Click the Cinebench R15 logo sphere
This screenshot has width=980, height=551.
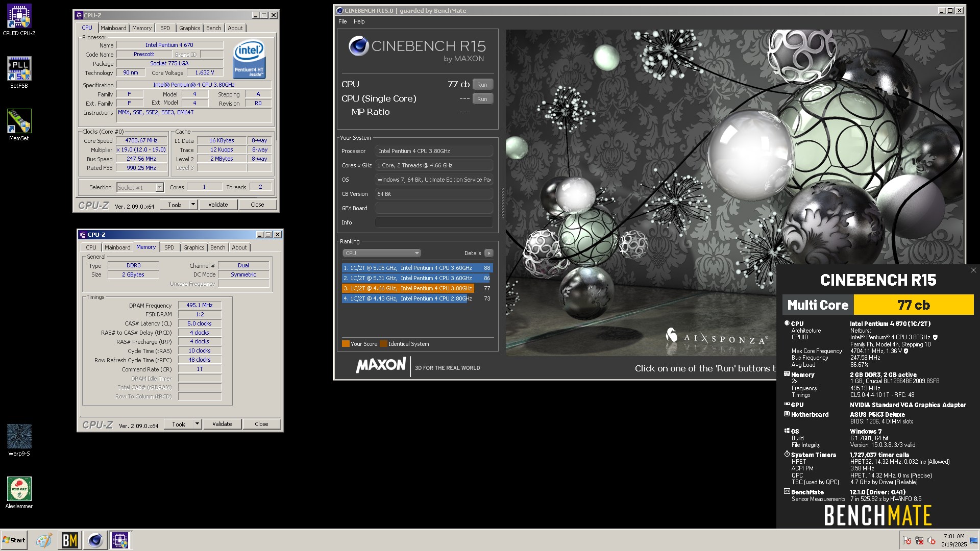(358, 46)
